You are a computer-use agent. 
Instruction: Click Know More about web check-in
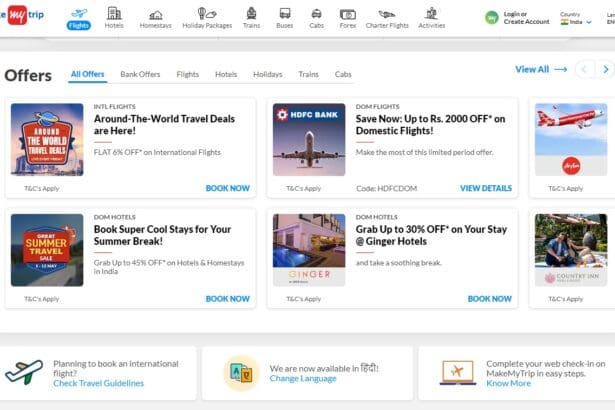tap(508, 383)
